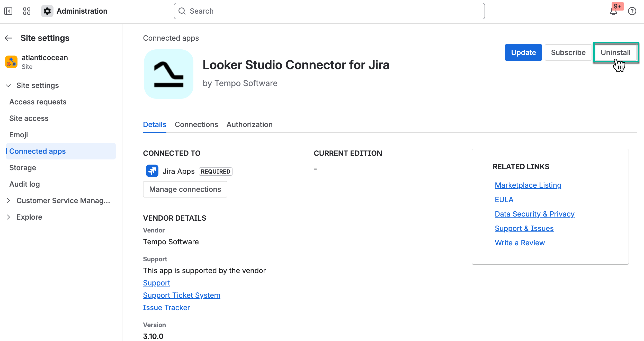Switch to the Connections tab

[x=196, y=124]
